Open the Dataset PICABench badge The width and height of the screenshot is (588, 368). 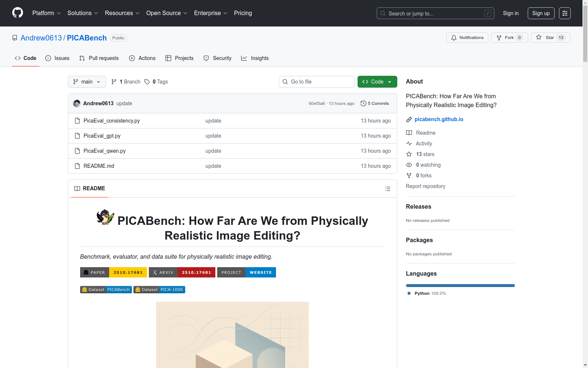(106, 290)
